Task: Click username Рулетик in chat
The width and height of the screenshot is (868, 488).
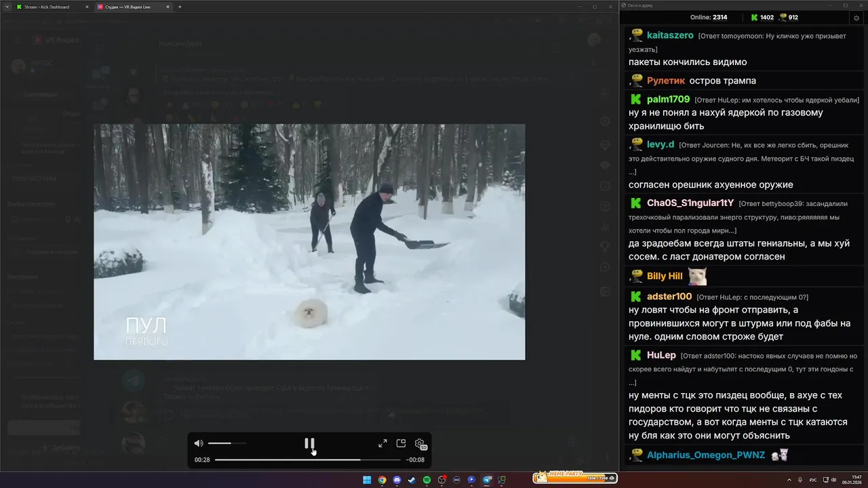Action: [x=666, y=81]
